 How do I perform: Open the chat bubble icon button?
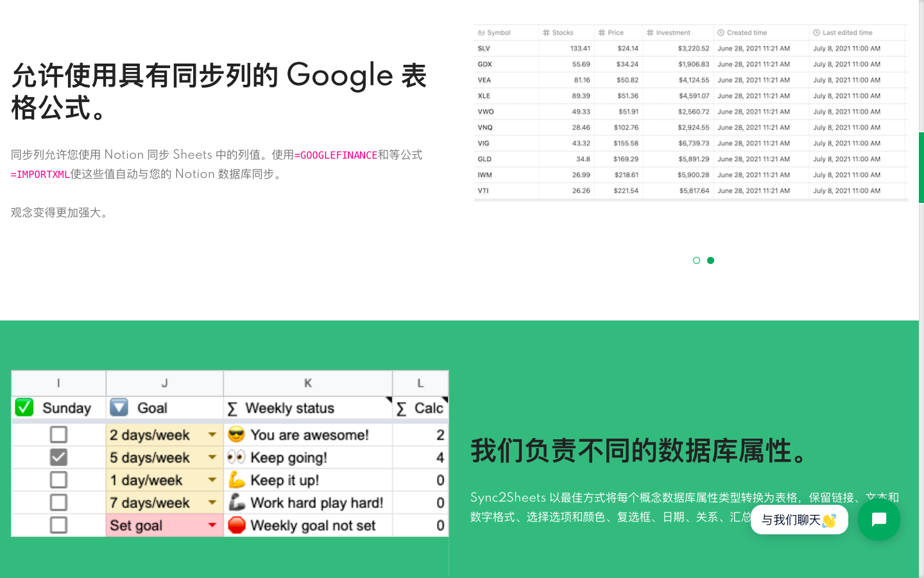click(x=878, y=520)
